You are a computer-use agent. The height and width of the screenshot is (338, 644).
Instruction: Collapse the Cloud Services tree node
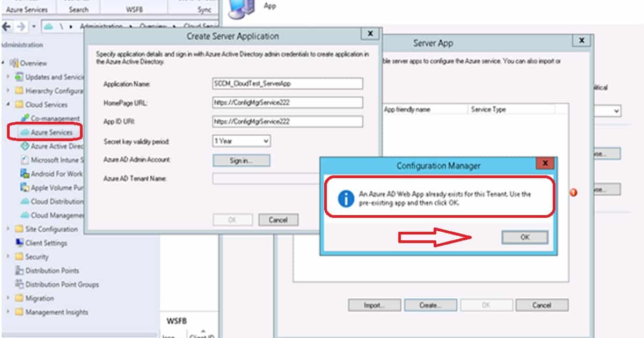[x=8, y=105]
